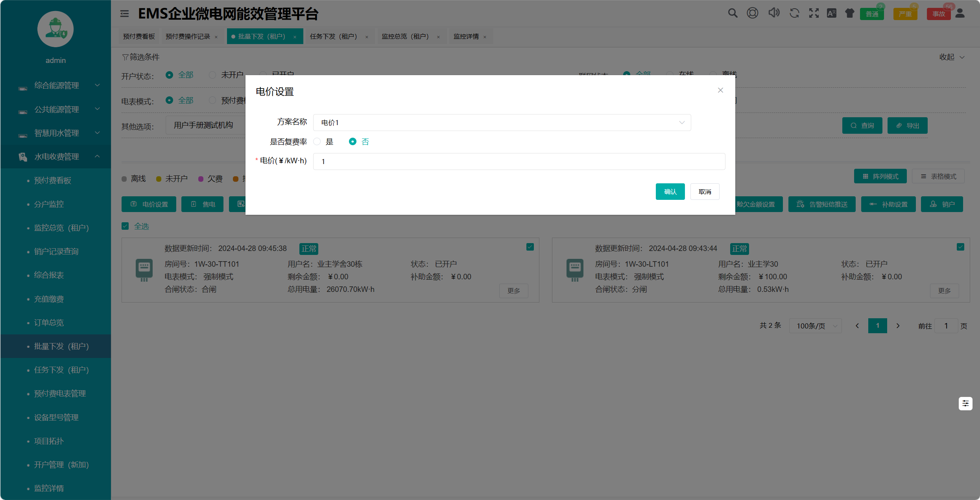Click the language translate icon
Viewport: 980px width, 500px height.
click(x=832, y=13)
